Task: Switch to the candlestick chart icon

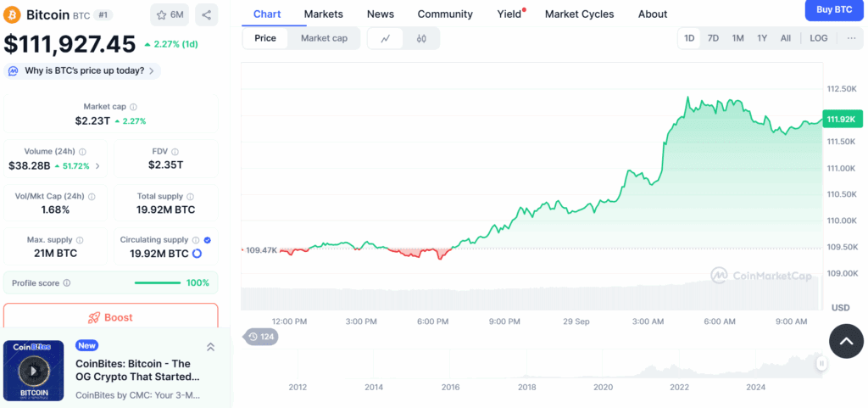Action: (421, 38)
